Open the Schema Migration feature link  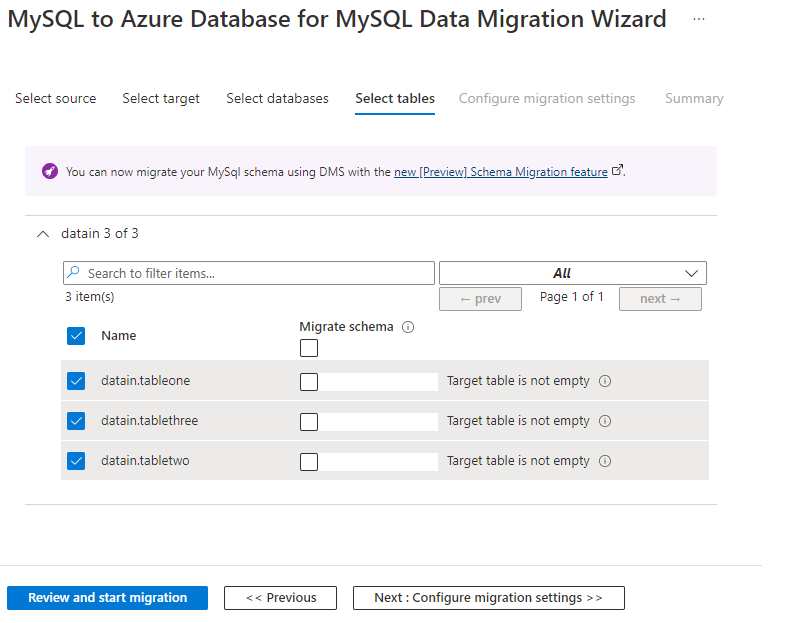pyautogui.click(x=500, y=172)
